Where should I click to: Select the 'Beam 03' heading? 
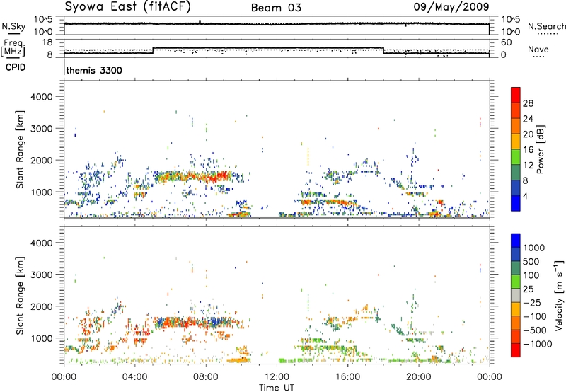pyautogui.click(x=276, y=8)
